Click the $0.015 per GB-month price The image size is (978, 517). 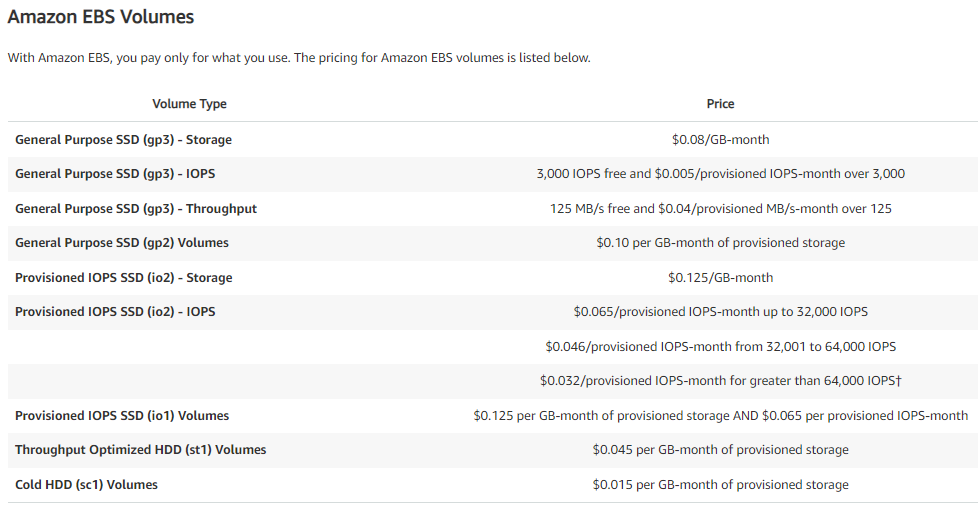tap(720, 485)
